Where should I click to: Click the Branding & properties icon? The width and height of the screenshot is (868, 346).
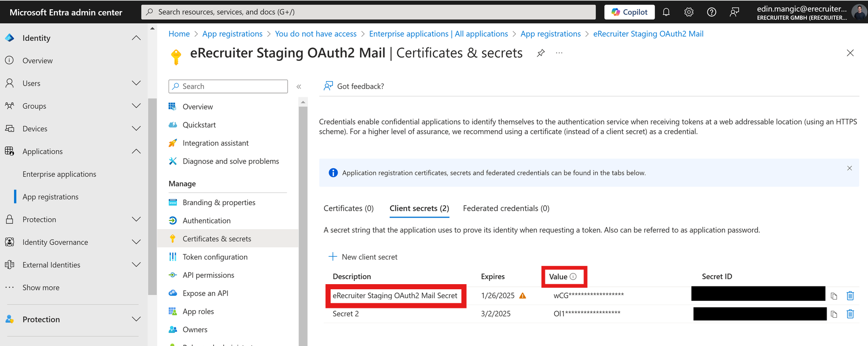click(173, 202)
